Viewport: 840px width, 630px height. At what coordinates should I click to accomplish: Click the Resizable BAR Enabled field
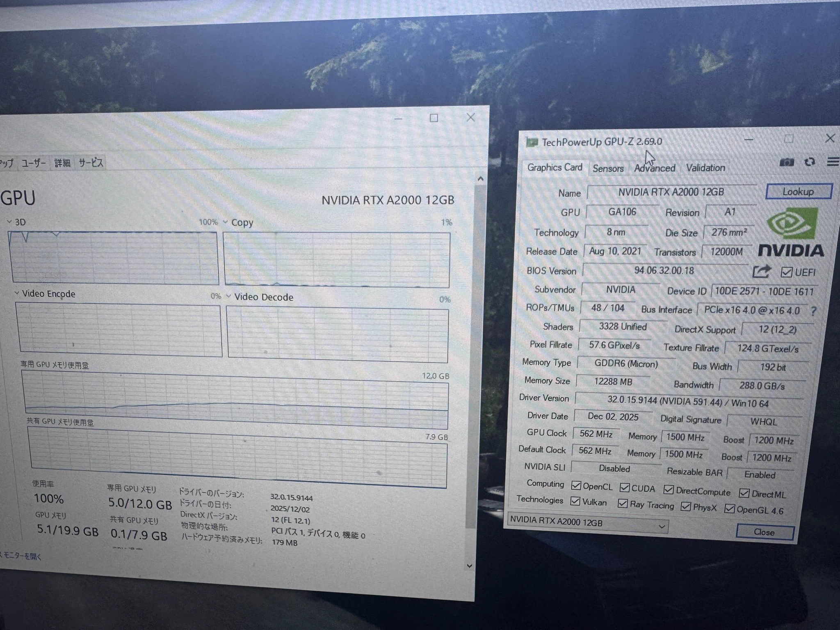click(760, 475)
